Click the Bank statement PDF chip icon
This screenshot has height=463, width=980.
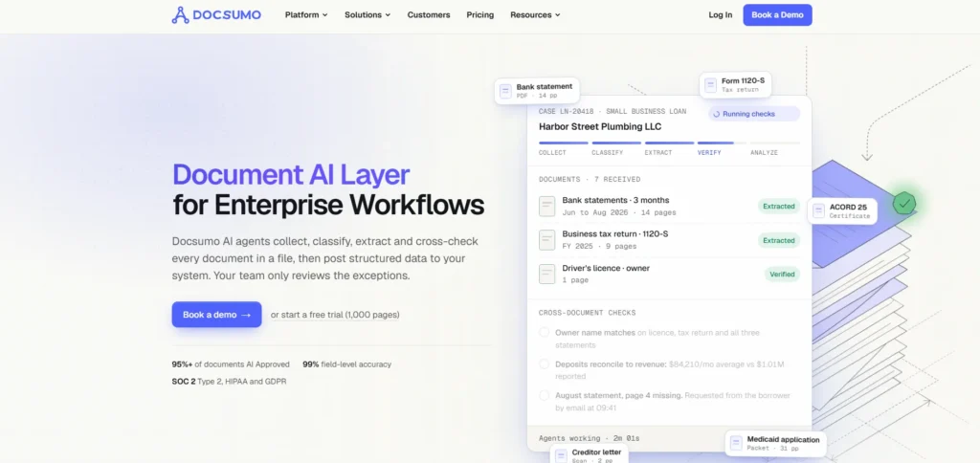(x=505, y=91)
